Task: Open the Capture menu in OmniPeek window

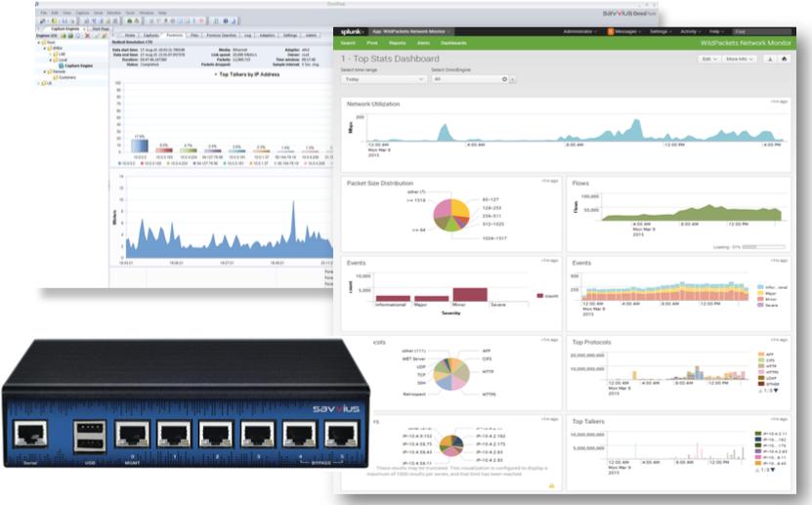Action: click(x=82, y=13)
